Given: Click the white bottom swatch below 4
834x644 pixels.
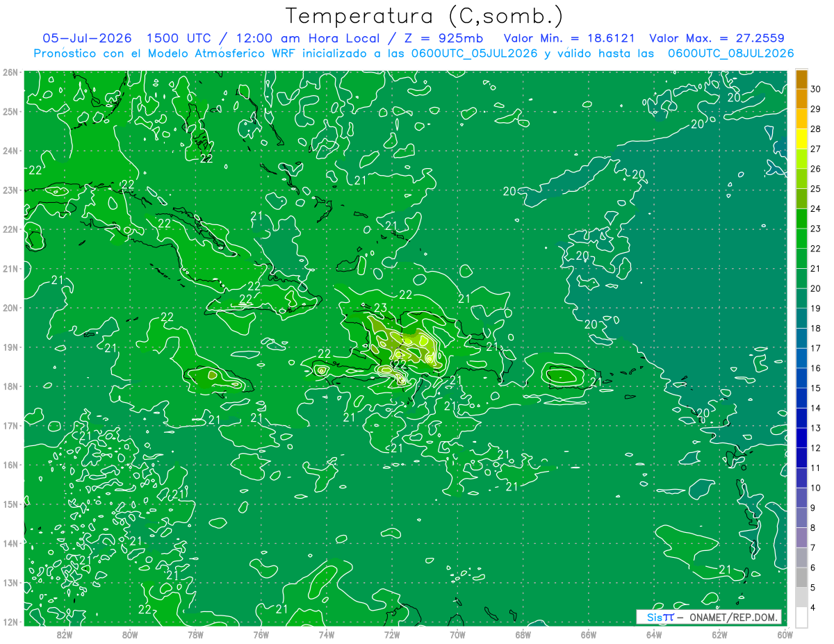Looking at the screenshot, I should click(x=801, y=617).
